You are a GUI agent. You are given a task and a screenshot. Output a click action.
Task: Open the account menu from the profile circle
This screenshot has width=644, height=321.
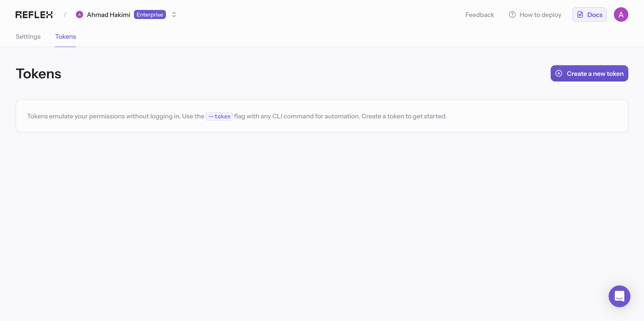click(x=621, y=14)
